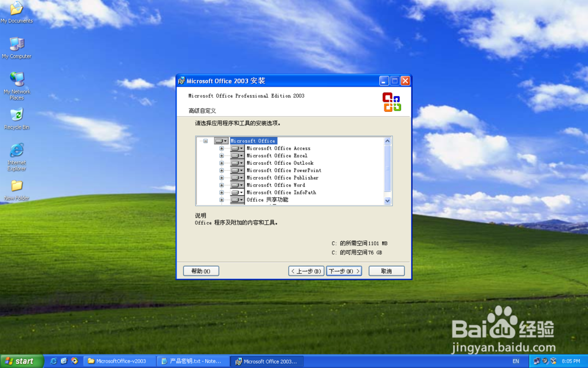
Task: Select Microsoft Office PowerPoint label
Action: click(x=284, y=170)
